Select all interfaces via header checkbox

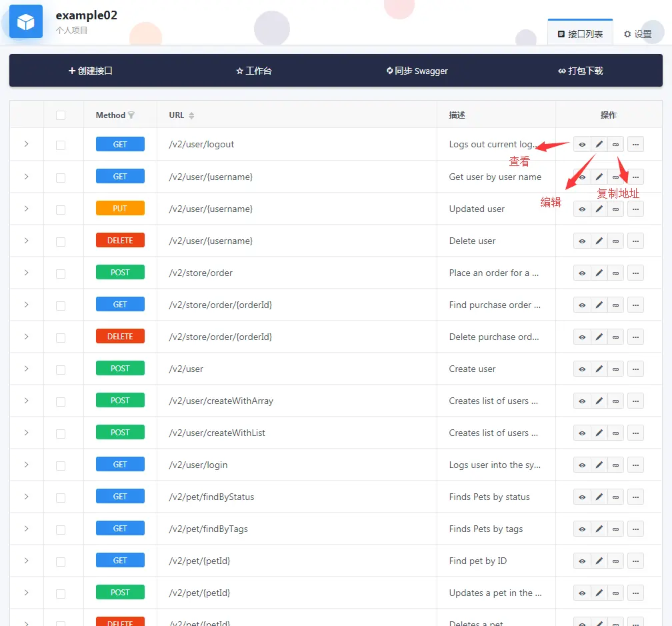(61, 115)
